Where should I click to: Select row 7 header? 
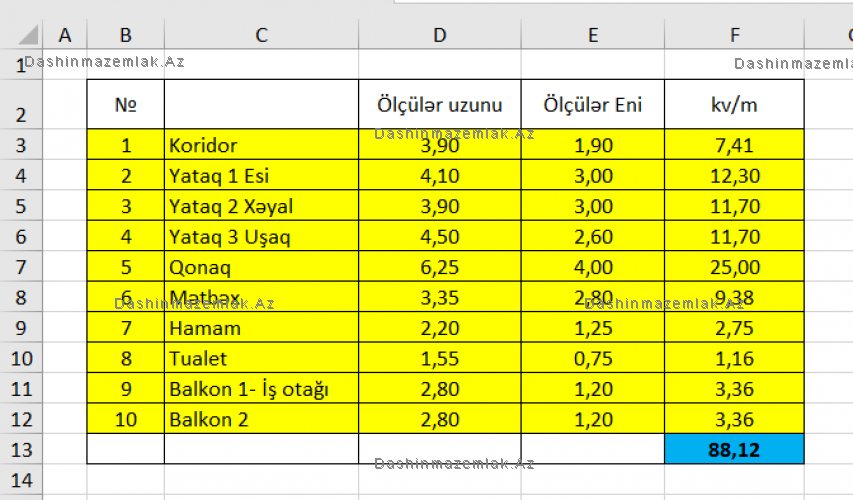21,267
